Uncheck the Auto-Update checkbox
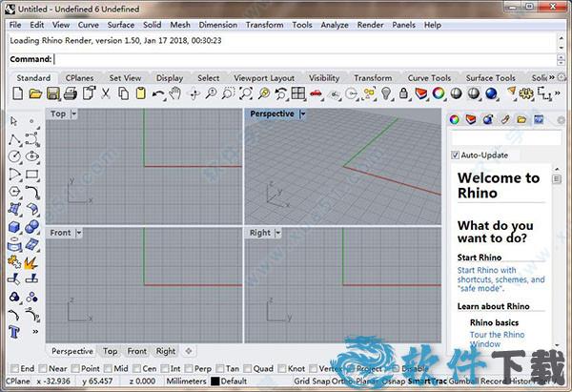This screenshot has height=392, width=572. point(455,155)
